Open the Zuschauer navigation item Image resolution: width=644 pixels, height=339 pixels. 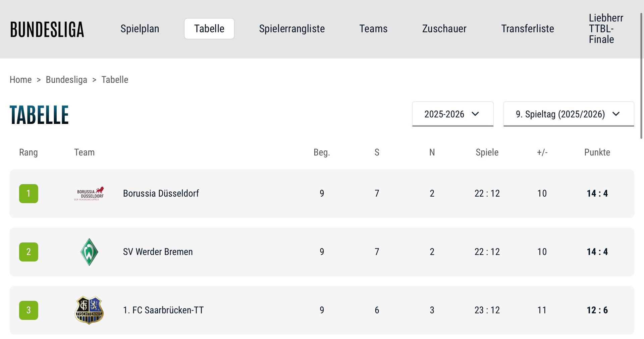(x=444, y=29)
